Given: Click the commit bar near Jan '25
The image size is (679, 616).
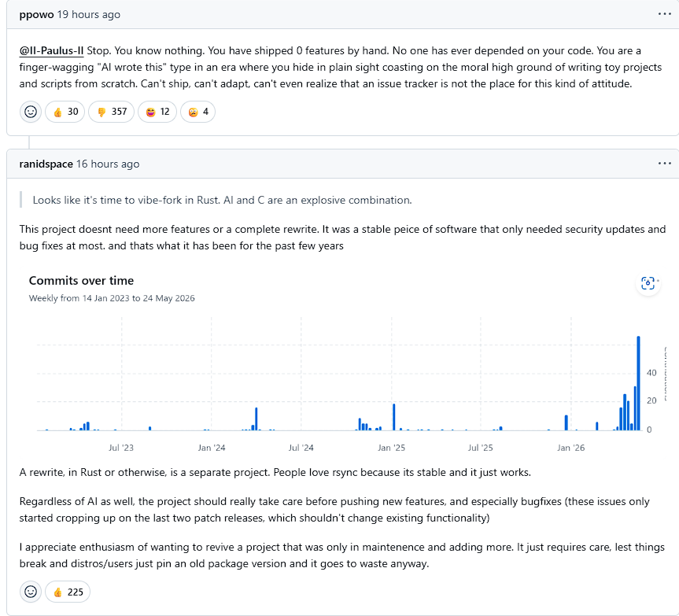Looking at the screenshot, I should pyautogui.click(x=393, y=417).
